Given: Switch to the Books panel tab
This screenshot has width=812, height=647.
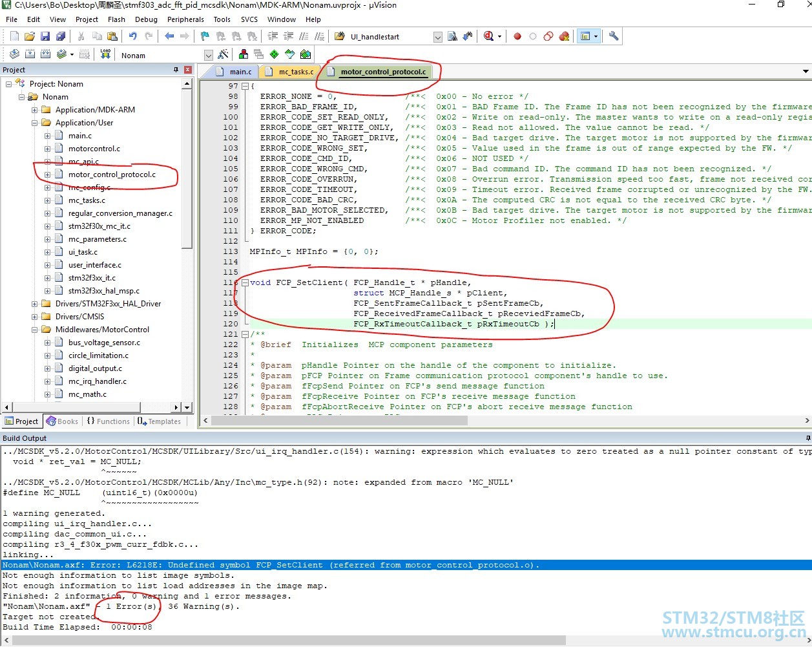Looking at the screenshot, I should point(62,421).
